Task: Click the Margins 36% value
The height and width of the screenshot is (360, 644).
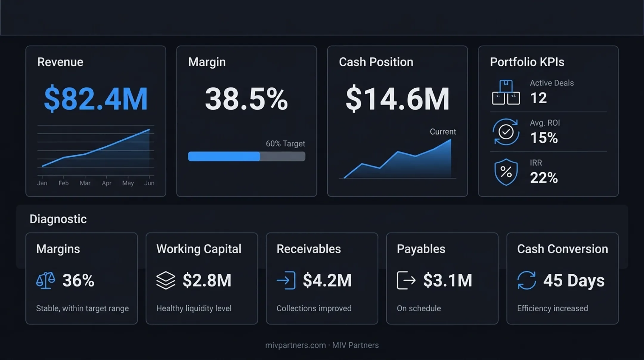Action: 78,280
